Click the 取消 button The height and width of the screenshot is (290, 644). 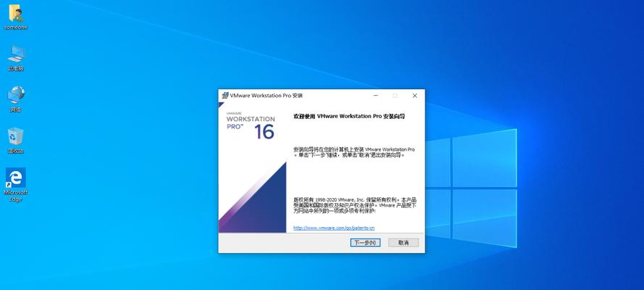[403, 243]
